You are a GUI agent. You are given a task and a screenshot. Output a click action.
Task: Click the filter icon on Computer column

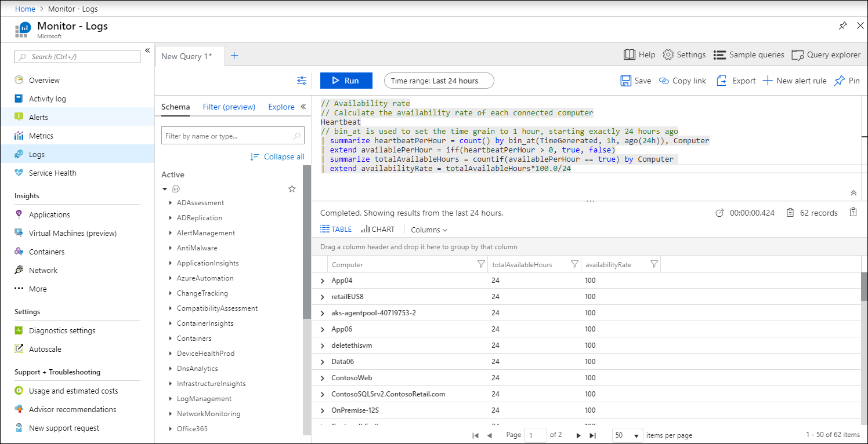480,264
